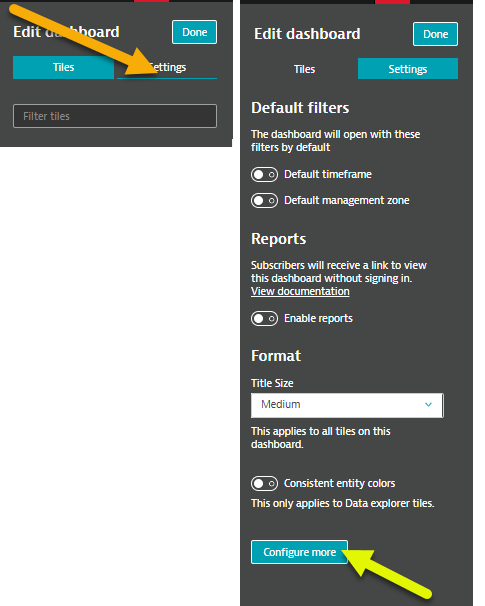
Task: Turn on the Enable reports toggle
Action: pos(264,318)
